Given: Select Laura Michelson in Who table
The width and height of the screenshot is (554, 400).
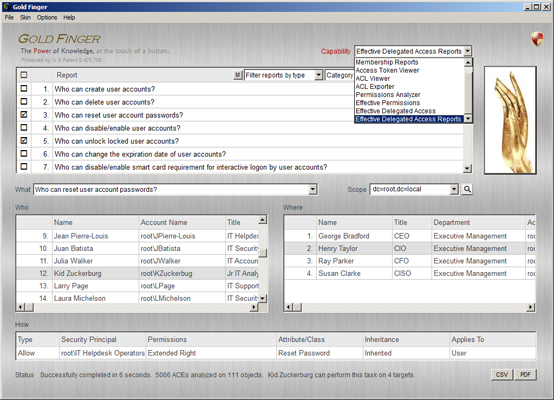Looking at the screenshot, I should click(138, 298).
